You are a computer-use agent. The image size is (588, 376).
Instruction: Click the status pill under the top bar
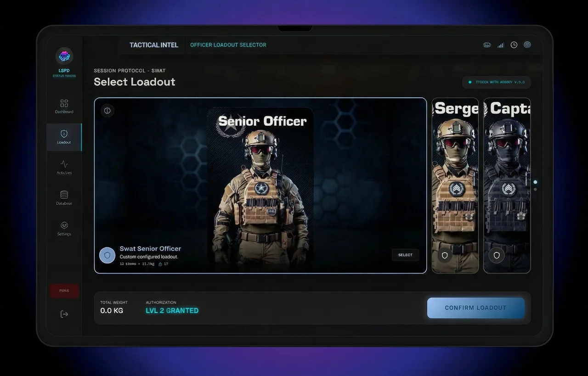pos(497,82)
